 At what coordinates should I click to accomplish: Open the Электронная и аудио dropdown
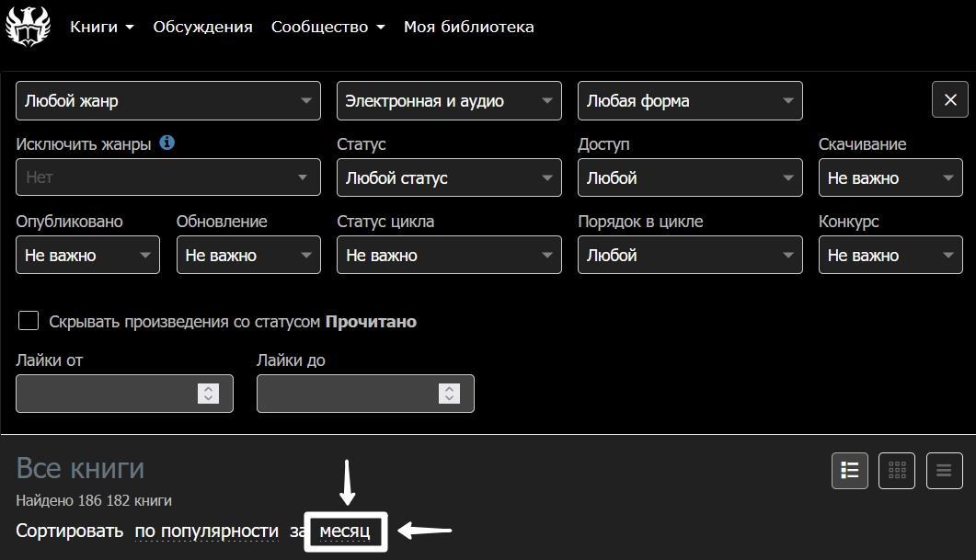(x=449, y=101)
